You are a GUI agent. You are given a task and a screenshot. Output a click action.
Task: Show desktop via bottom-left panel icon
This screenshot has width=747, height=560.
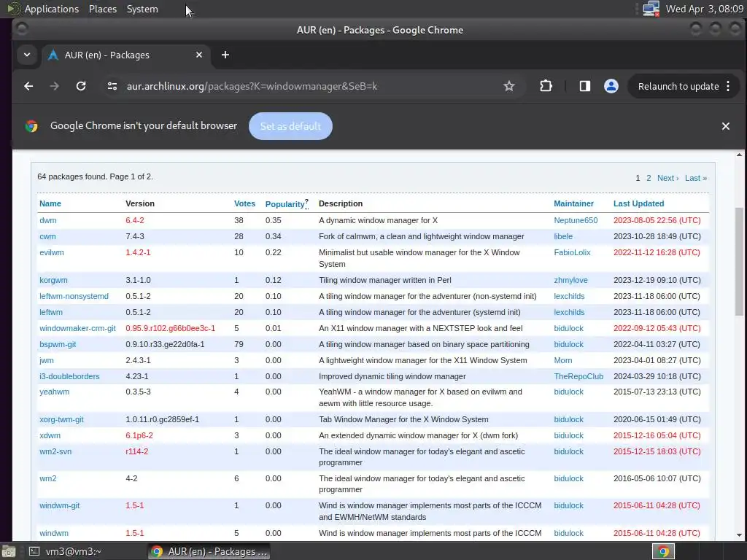(9, 551)
